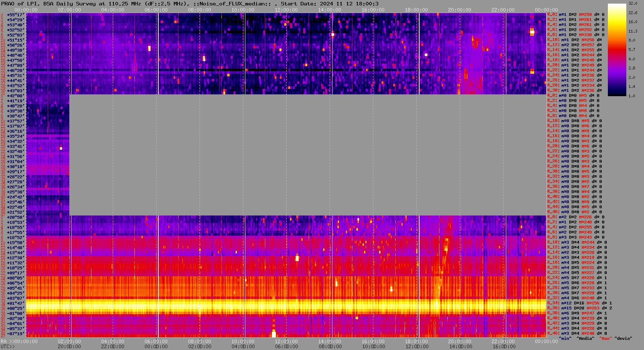Click row 'R_34: m=12 D=16 M=256'
The image size is (644, 350).
click(580, 303)
